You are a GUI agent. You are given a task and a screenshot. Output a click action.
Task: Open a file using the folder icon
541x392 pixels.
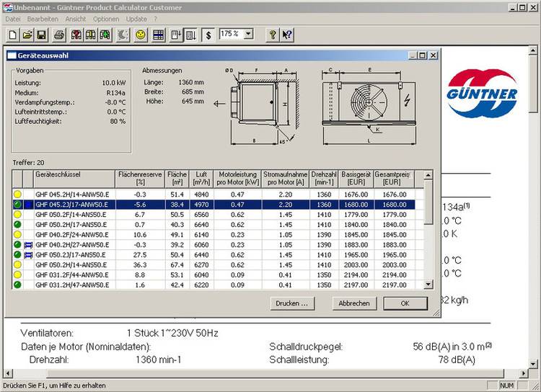click(x=27, y=35)
